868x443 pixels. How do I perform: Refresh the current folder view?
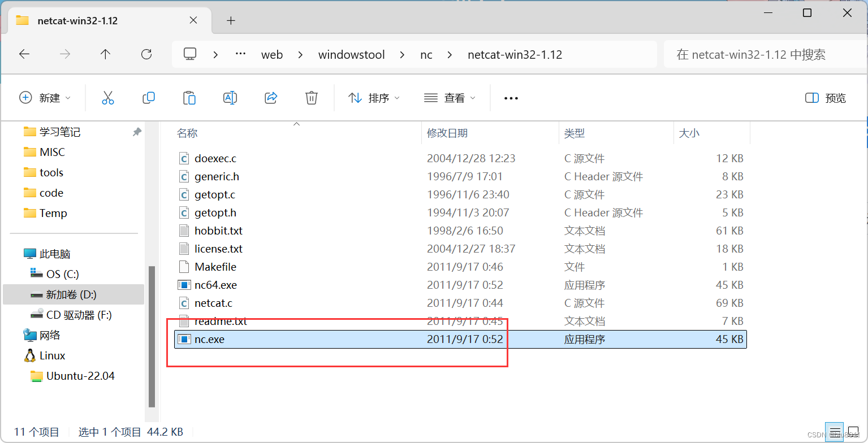[x=146, y=54]
